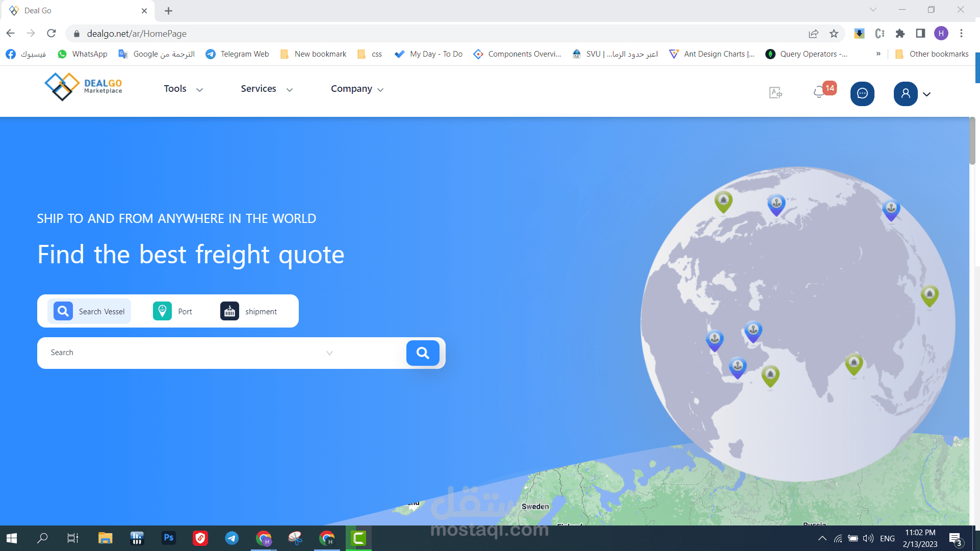Open the Components Overview bookmark
The height and width of the screenshot is (551, 980).
click(517, 54)
